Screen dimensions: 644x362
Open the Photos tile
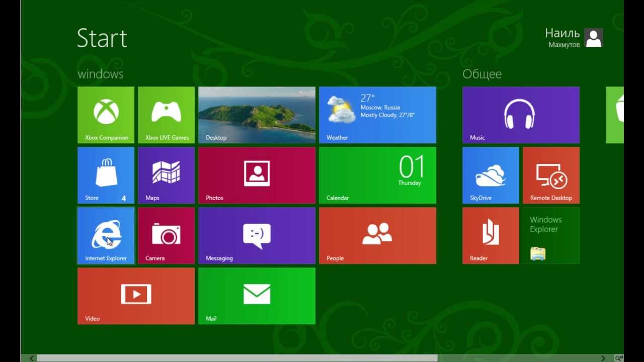[x=257, y=175]
